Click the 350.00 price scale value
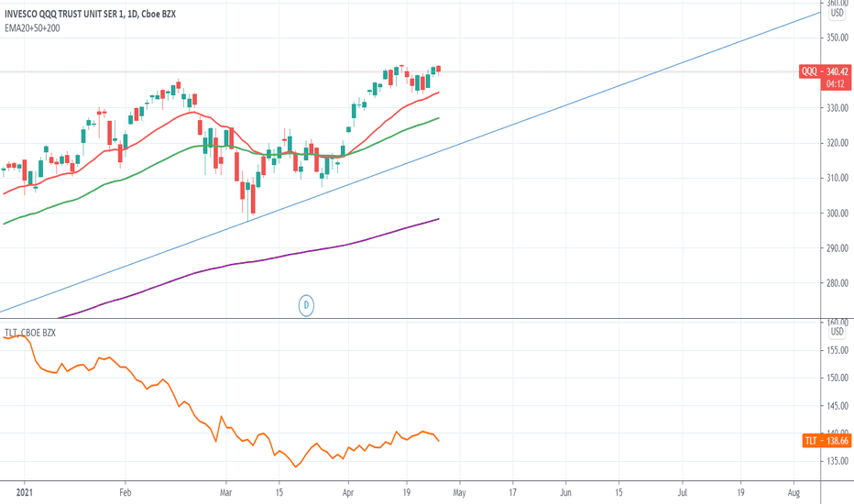 point(837,38)
